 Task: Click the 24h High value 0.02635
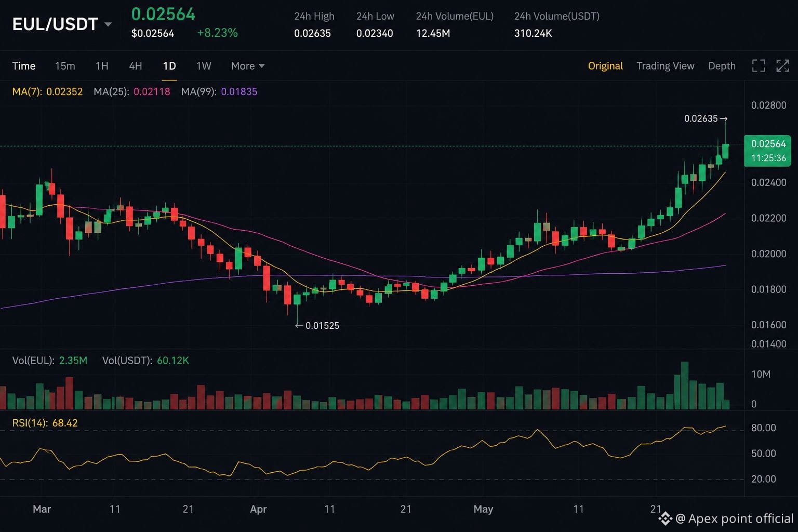312,33
